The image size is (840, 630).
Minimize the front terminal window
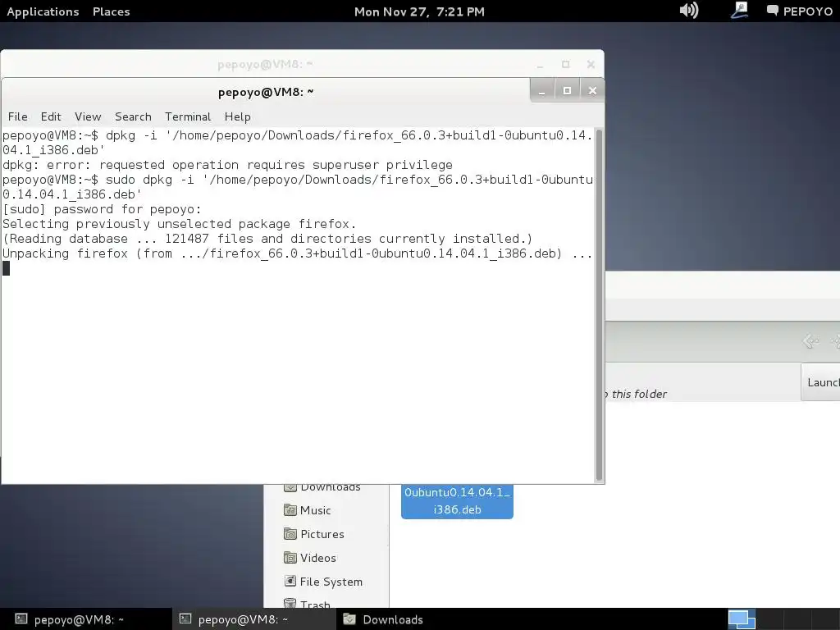coord(542,91)
